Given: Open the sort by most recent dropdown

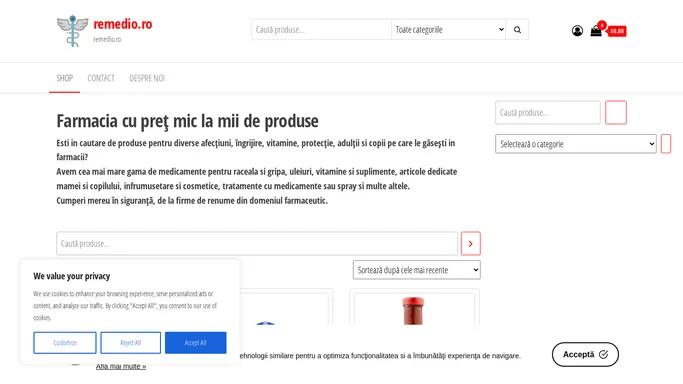Looking at the screenshot, I should pos(416,270).
